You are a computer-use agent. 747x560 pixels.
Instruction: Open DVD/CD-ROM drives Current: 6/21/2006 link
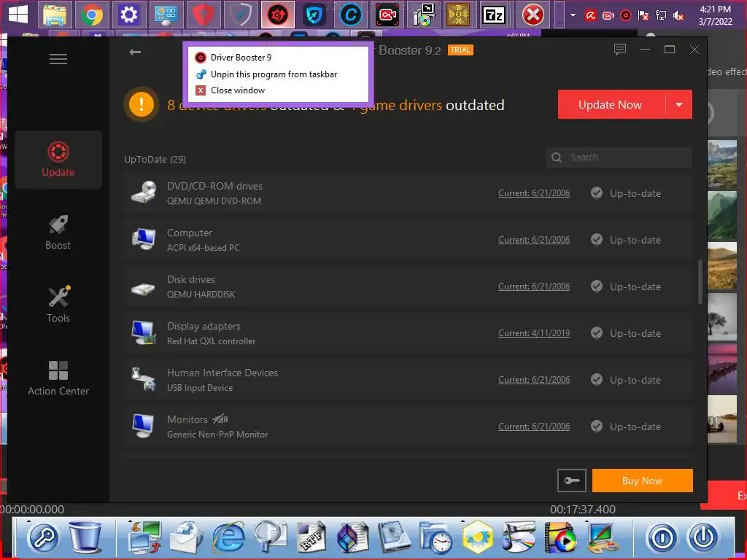click(x=533, y=192)
